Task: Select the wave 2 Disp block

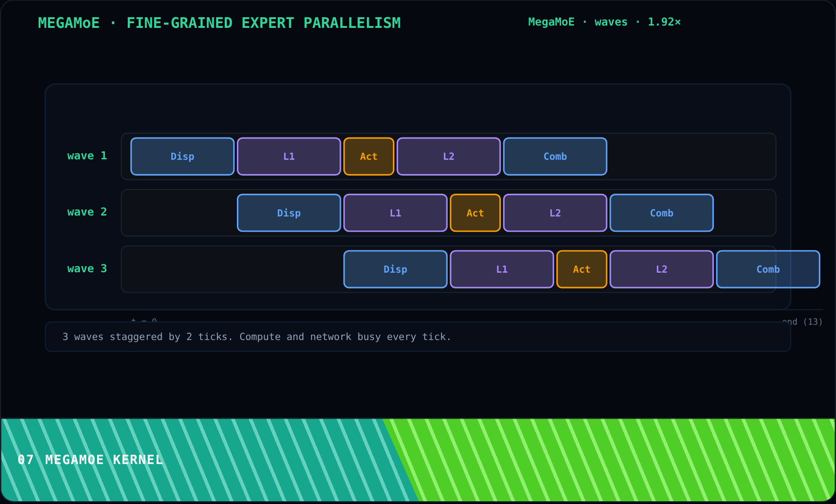Action: [x=289, y=213]
